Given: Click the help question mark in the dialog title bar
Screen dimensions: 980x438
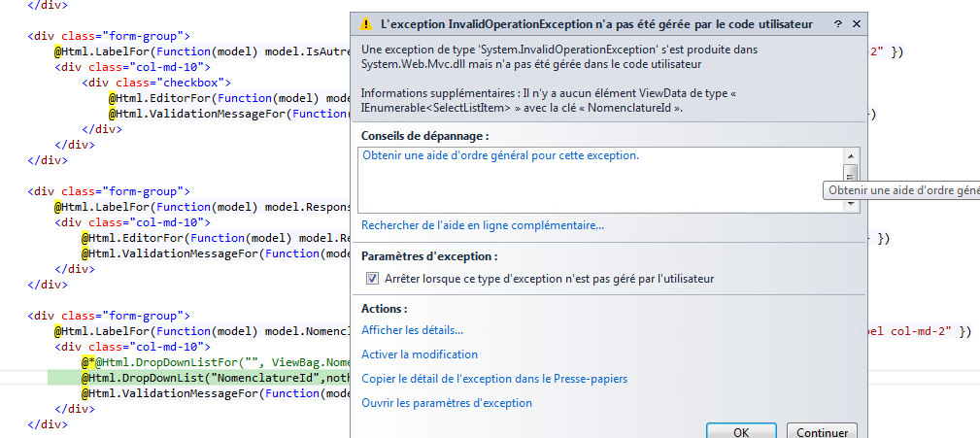Looking at the screenshot, I should 837,24.
